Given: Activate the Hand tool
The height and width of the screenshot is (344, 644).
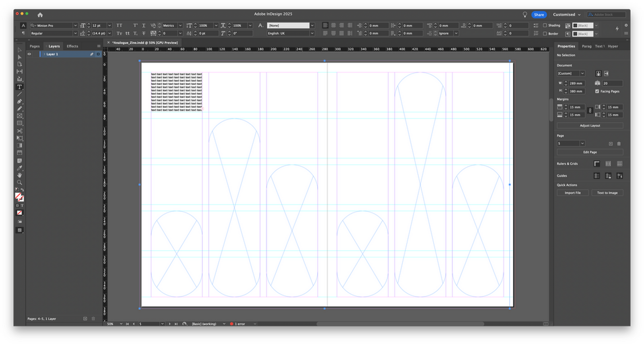Looking at the screenshot, I should coord(19,175).
